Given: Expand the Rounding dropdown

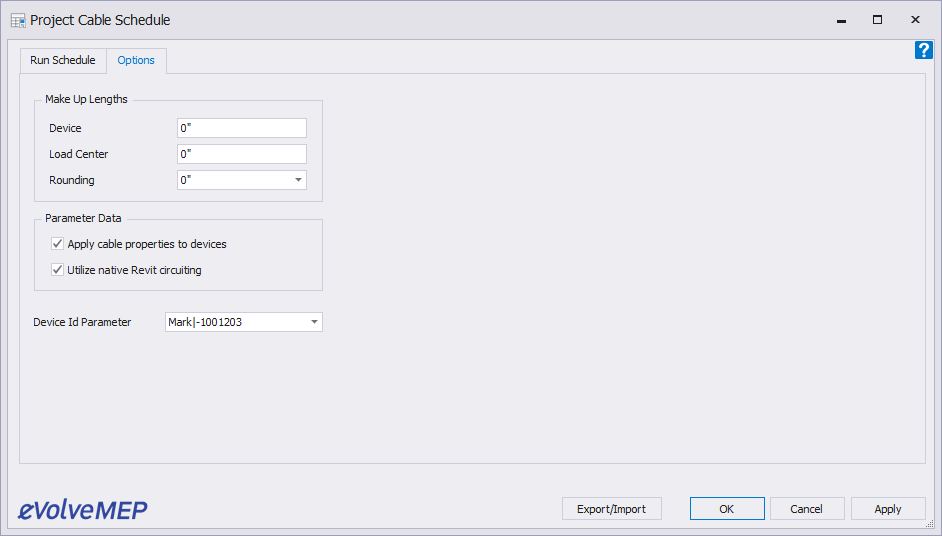Looking at the screenshot, I should (298, 180).
